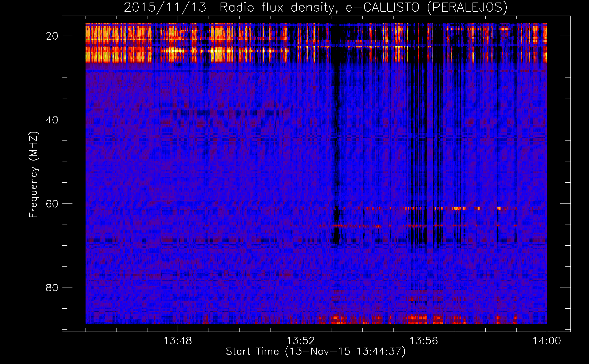Click the 14:00 time tick label
589x364 pixels.
547,341
